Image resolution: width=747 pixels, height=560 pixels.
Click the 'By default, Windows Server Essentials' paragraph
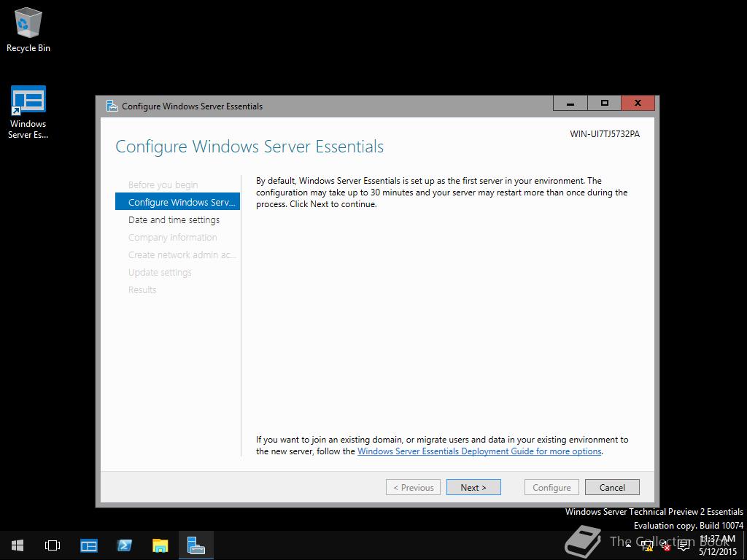tap(441, 192)
